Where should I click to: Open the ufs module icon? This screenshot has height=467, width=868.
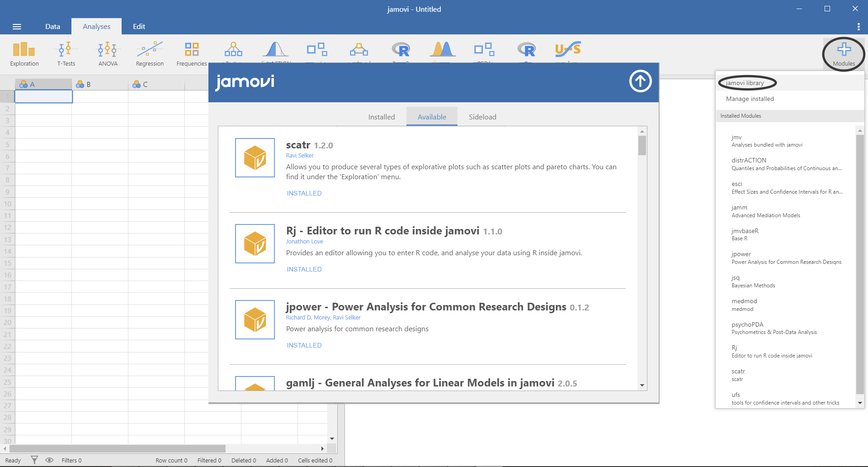coord(568,49)
